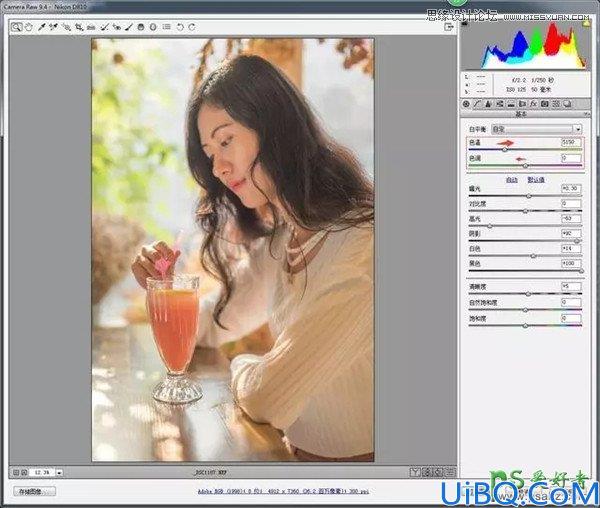Click the 对比度 contrast value field
The height and width of the screenshot is (508, 600).
click(x=571, y=204)
